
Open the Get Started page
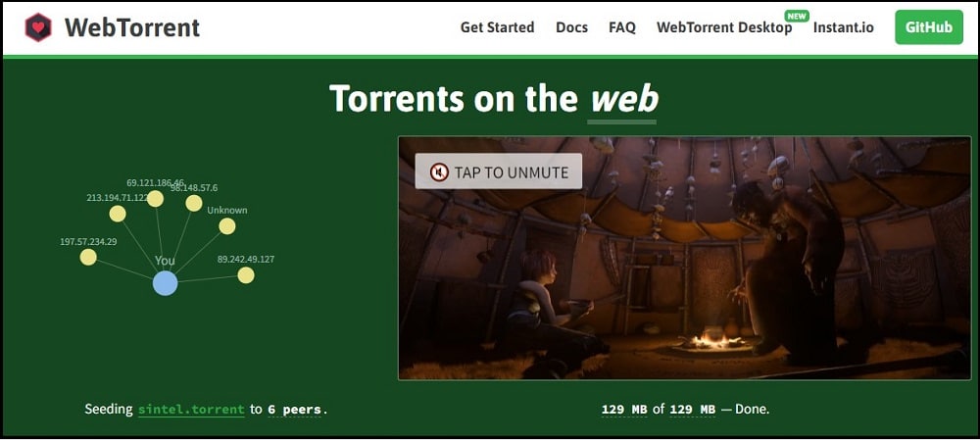497,27
